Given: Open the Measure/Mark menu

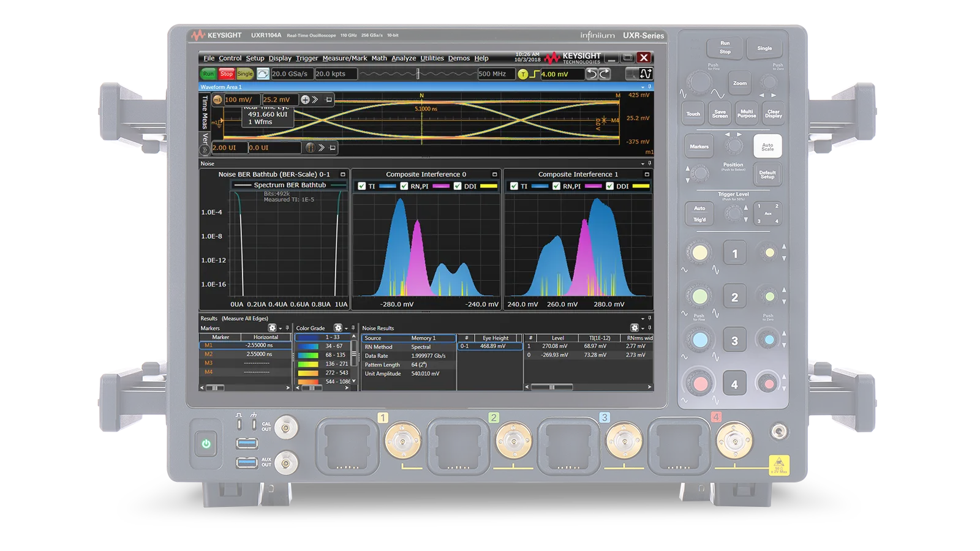Looking at the screenshot, I should click(345, 59).
